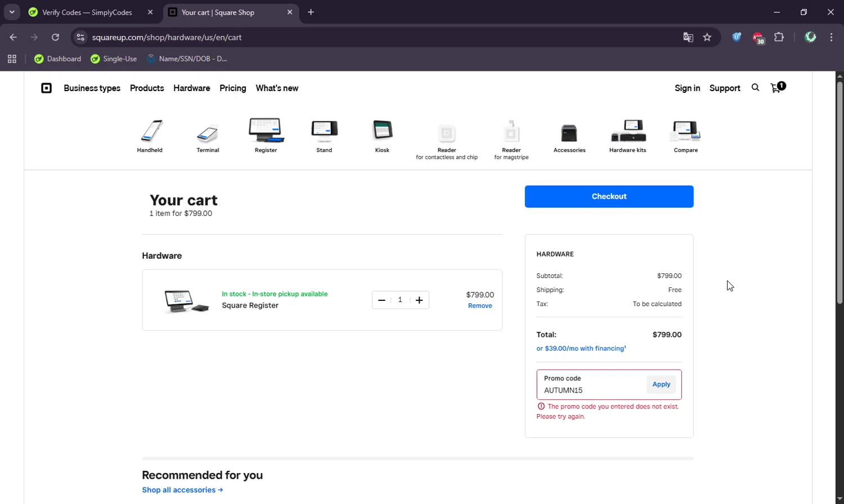Click the blue Checkout button
844x504 pixels.
point(609,196)
